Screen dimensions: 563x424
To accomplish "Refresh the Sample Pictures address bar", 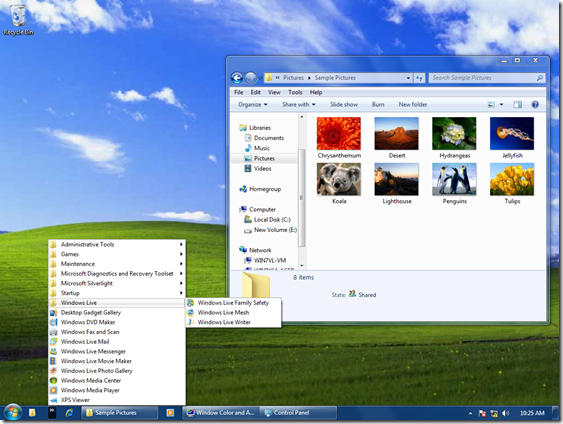I will (419, 78).
